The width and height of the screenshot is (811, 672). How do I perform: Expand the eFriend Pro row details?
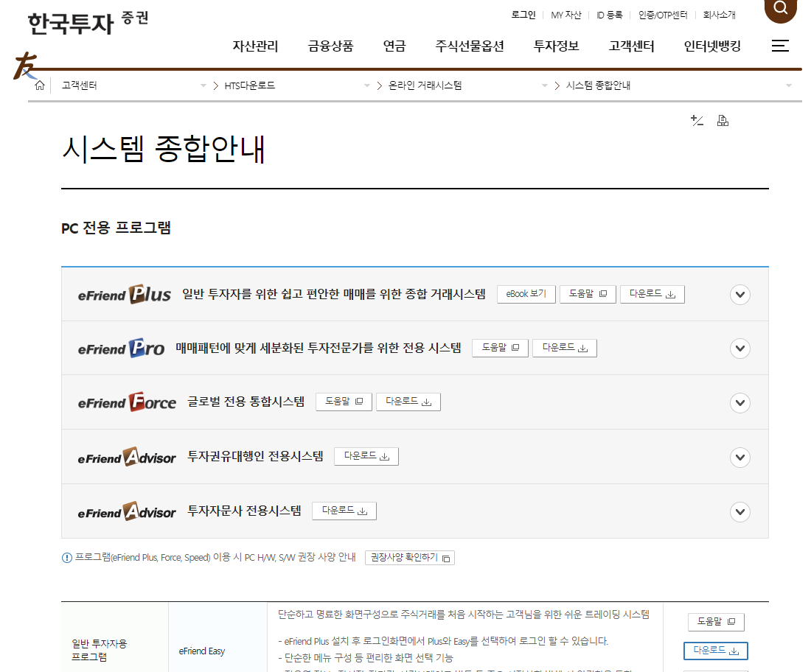click(740, 349)
